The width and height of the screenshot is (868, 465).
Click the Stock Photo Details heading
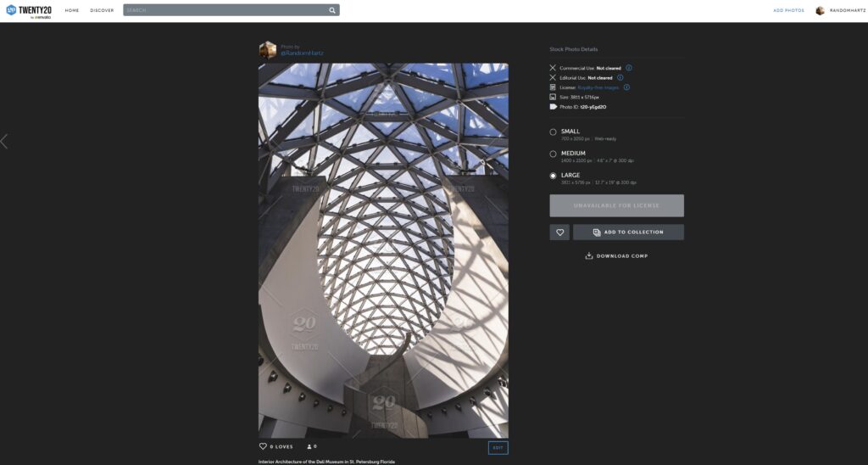coord(574,49)
